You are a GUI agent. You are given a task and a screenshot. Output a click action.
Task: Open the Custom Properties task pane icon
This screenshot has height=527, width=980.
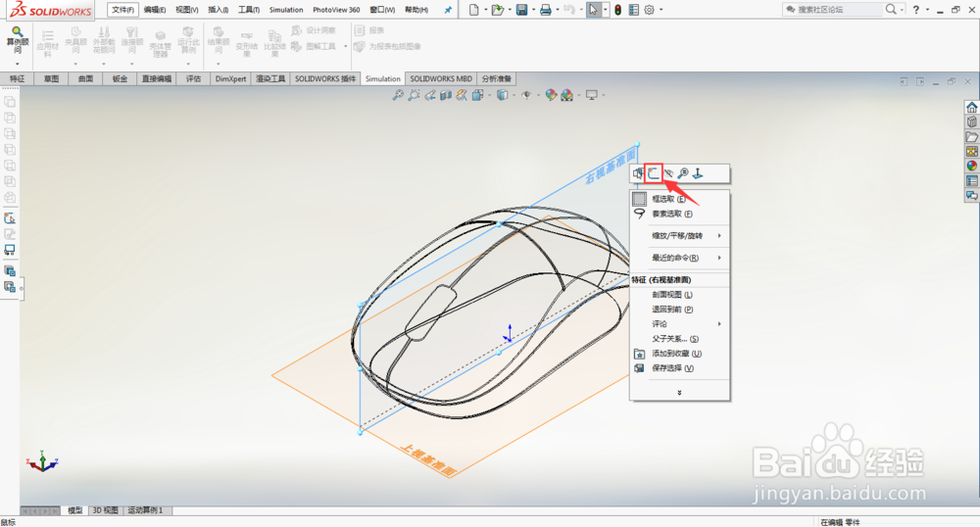point(972,181)
